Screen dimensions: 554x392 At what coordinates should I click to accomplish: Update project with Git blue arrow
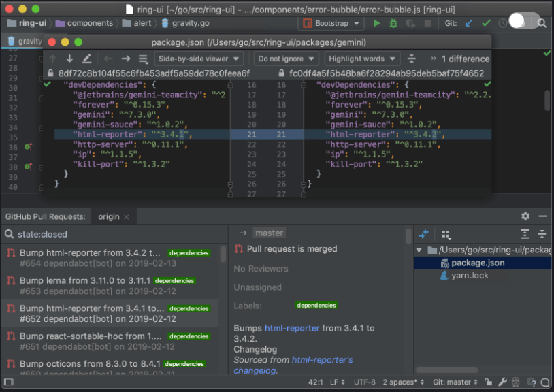click(469, 23)
